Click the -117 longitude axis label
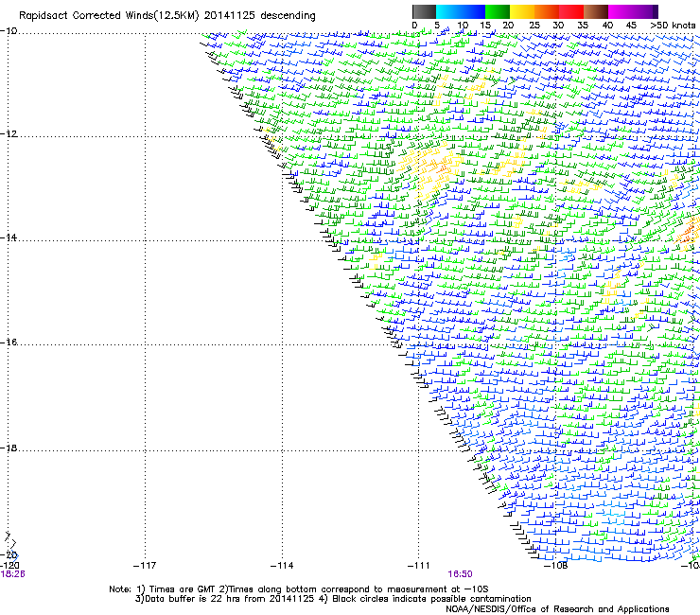This screenshot has height=615, width=700. pyautogui.click(x=145, y=566)
